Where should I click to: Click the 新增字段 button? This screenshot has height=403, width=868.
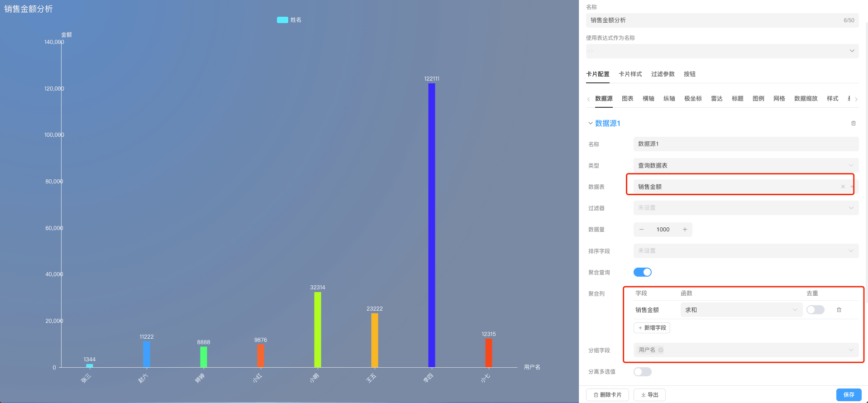point(652,328)
